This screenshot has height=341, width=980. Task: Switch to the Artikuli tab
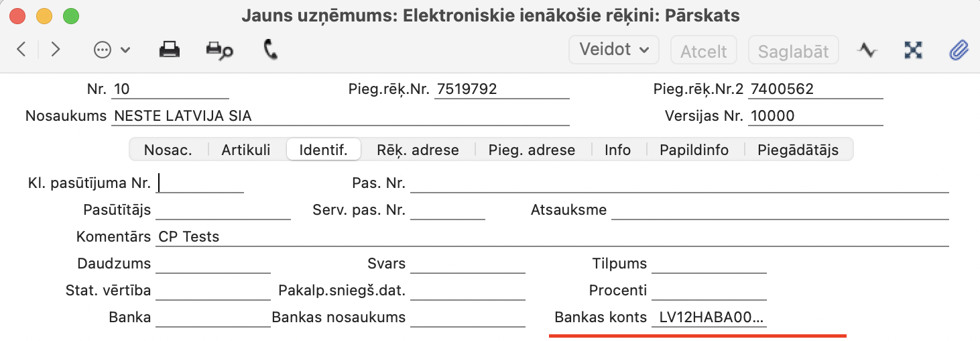246,150
